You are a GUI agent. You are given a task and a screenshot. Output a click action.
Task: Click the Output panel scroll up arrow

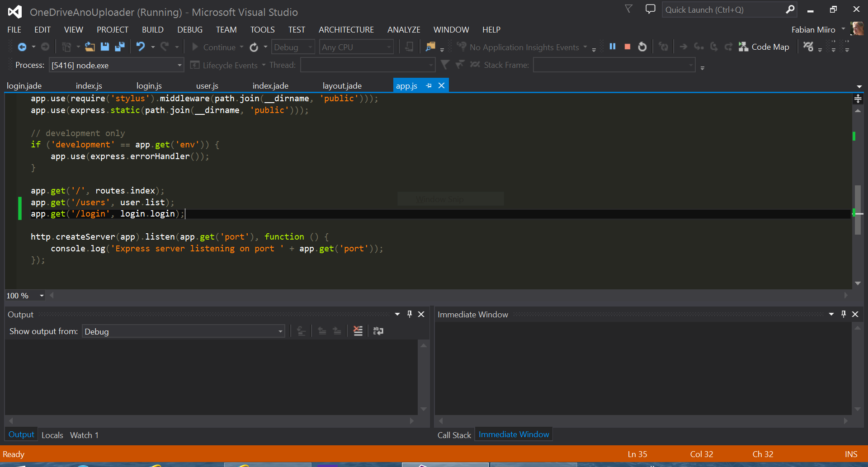point(424,346)
